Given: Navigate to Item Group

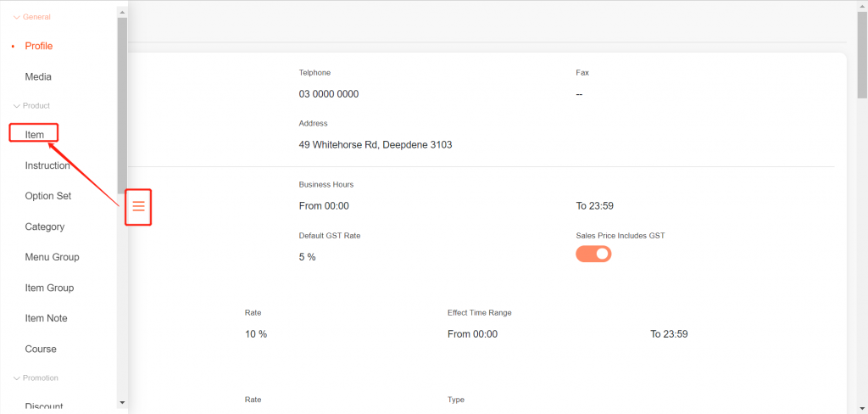Looking at the screenshot, I should tap(49, 288).
